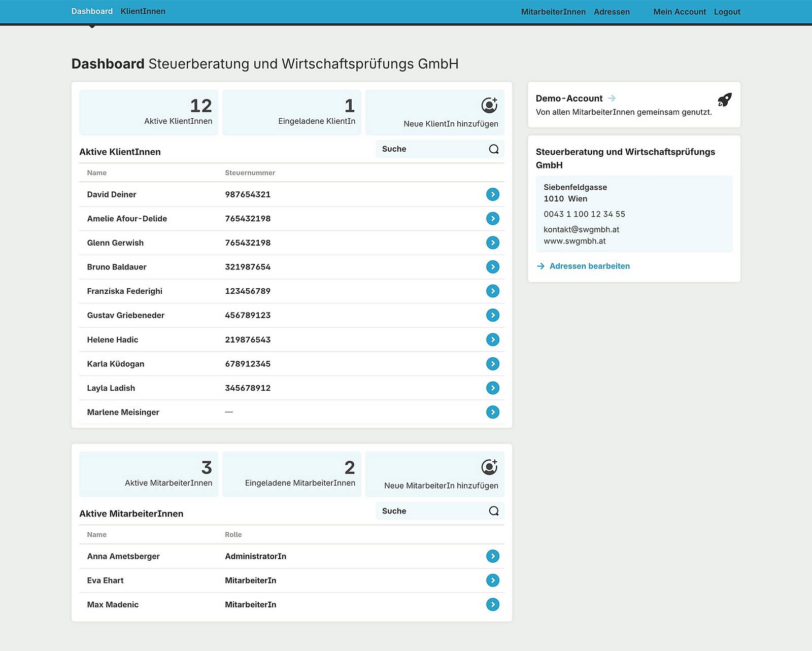The width and height of the screenshot is (812, 651).
Task: Click the arrow icon beside Adressen bearbeiten
Action: (541, 266)
